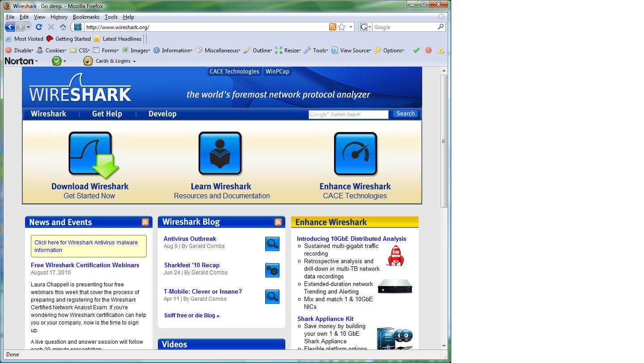Click the Norton Cards & Logins lock icon
The width and height of the screenshot is (644, 363).
88,61
